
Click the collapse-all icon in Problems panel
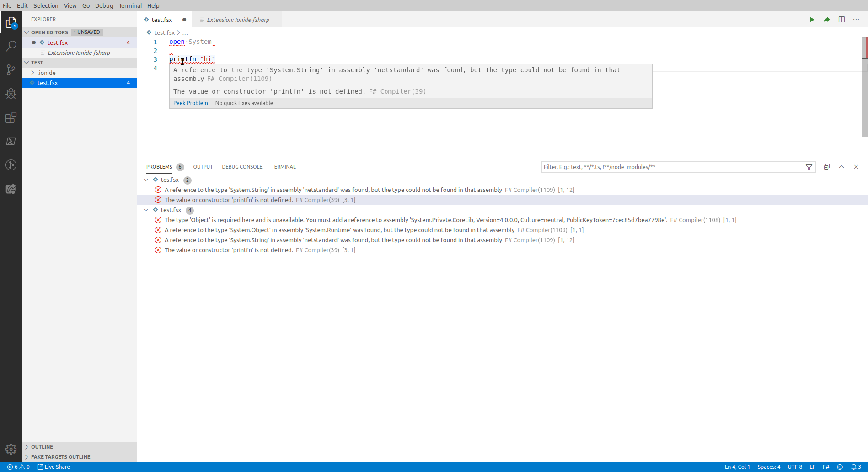827,167
